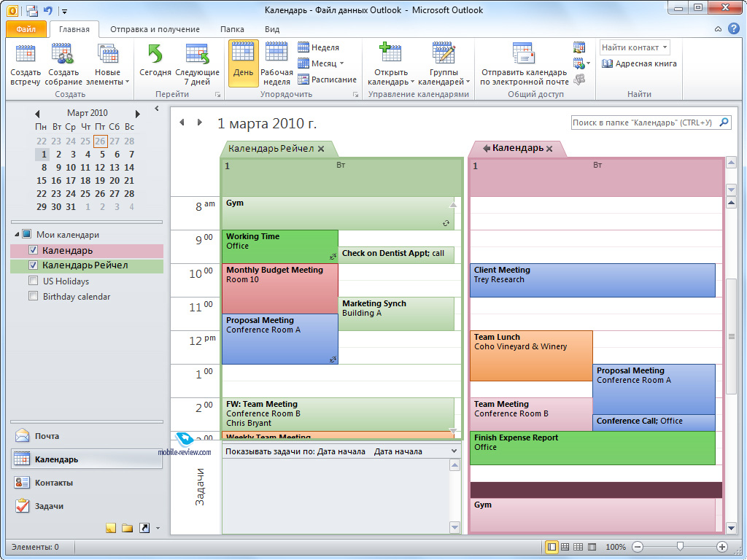Close the pink Календарь tab
747x560 pixels.
[x=550, y=149]
